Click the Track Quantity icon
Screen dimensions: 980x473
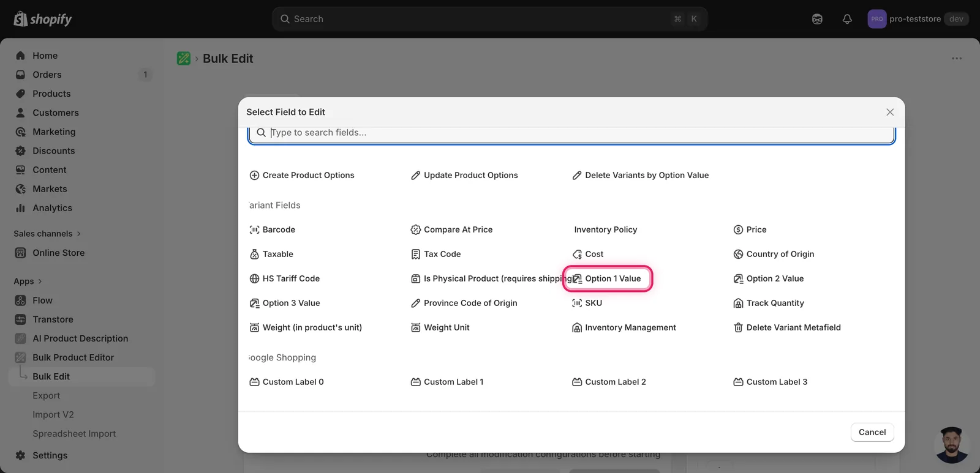point(738,303)
